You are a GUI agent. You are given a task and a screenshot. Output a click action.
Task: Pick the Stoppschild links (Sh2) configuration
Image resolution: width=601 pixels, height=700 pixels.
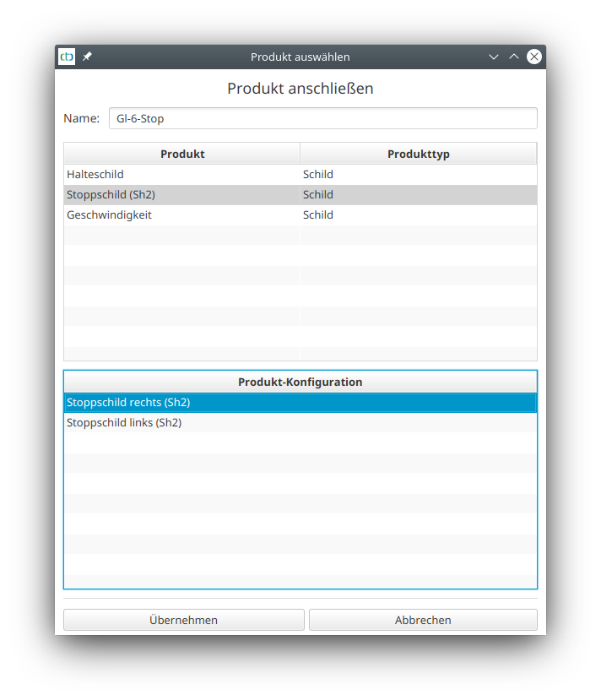pos(124,423)
